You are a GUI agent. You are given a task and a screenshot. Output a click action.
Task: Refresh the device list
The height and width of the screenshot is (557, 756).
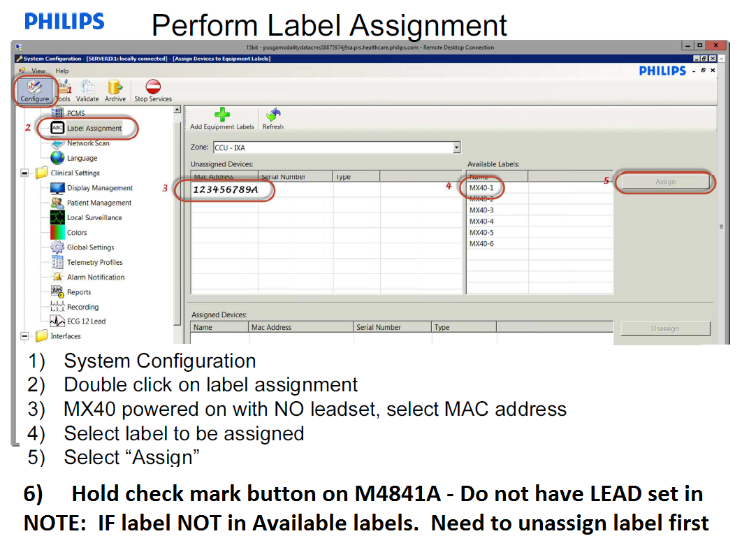pyautogui.click(x=273, y=115)
